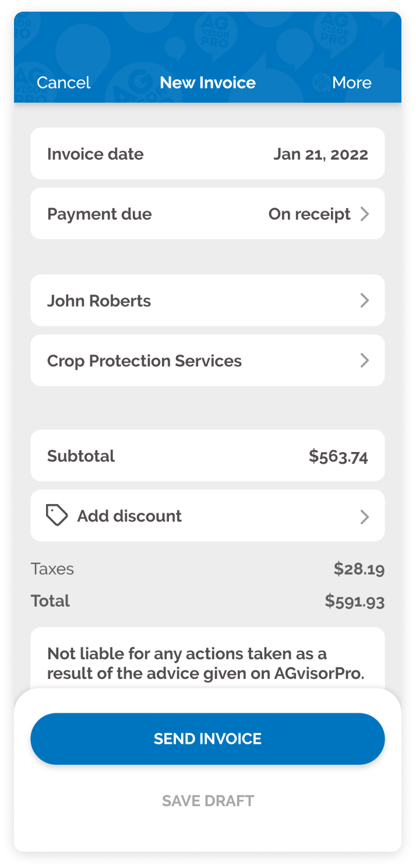Screen dimensions: 416x868
Task: Open the More menu
Action: coord(352,83)
